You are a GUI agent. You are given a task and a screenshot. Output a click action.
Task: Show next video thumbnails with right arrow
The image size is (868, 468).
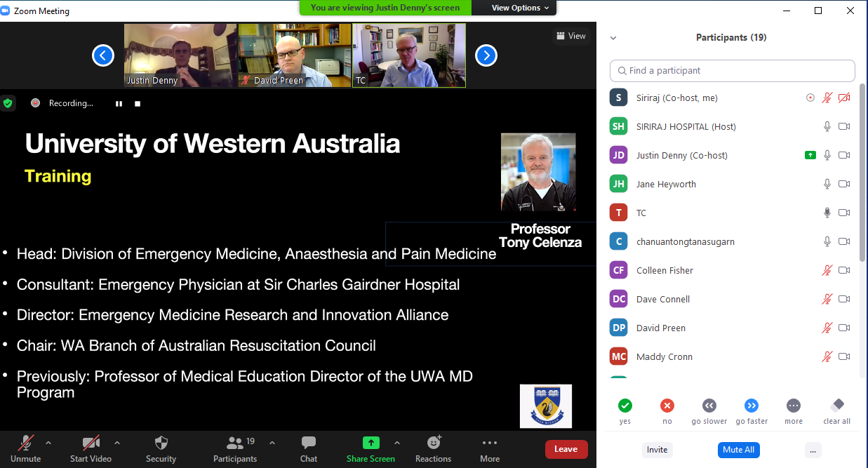(486, 55)
